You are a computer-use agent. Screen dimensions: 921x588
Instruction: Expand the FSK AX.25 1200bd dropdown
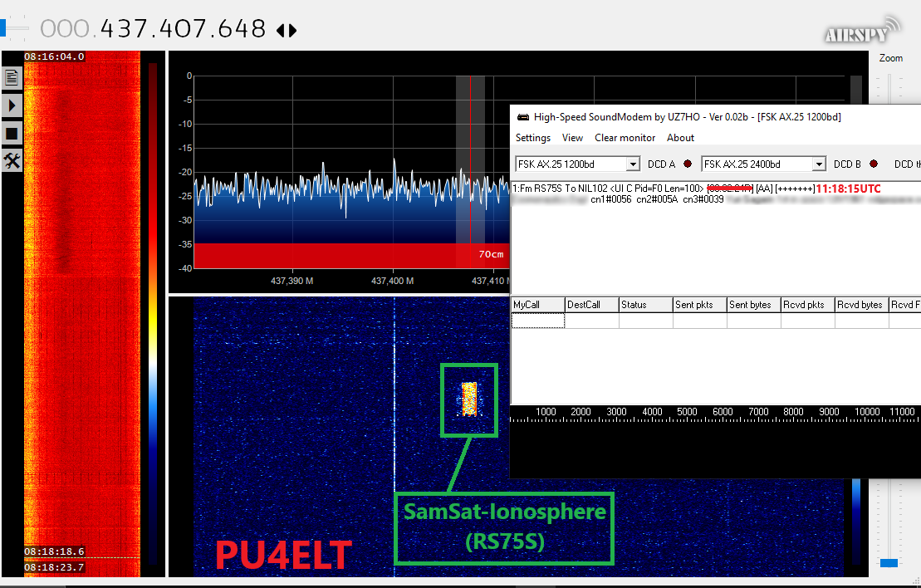(633, 164)
